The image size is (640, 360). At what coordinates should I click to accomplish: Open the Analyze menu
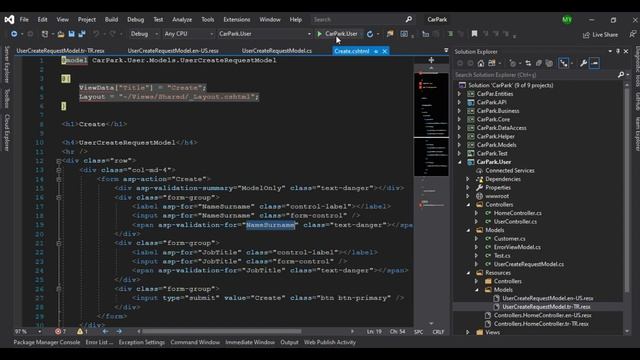pos(182,20)
